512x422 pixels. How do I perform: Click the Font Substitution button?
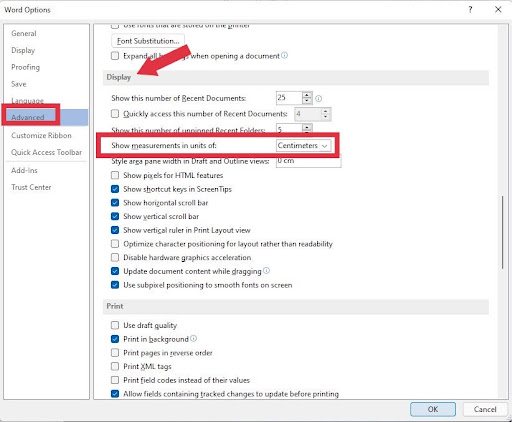pyautogui.click(x=148, y=41)
